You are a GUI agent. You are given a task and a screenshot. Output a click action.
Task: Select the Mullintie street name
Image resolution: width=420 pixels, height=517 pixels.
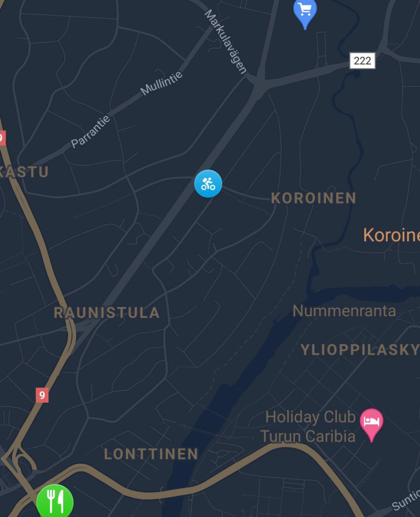tap(162, 83)
